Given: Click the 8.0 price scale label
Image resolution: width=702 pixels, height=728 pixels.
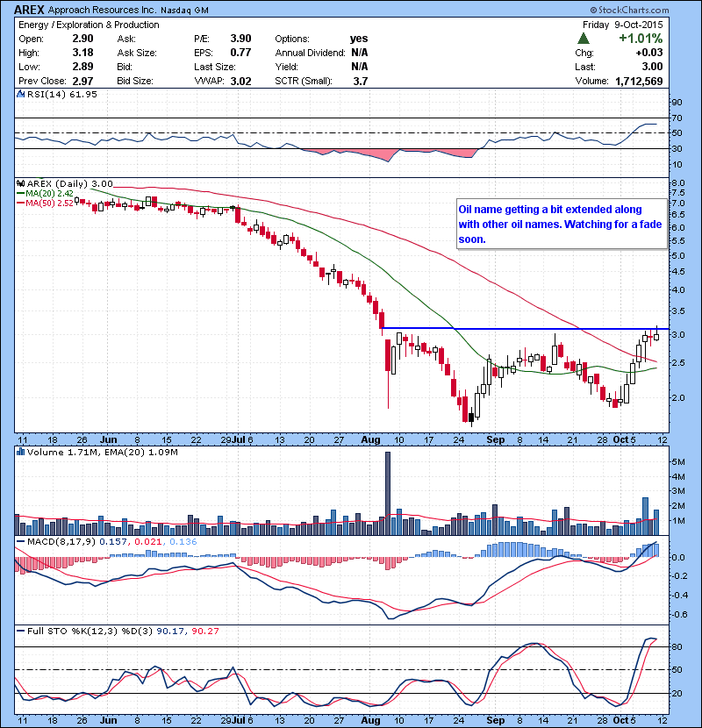Looking at the screenshot, I should pos(678,183).
